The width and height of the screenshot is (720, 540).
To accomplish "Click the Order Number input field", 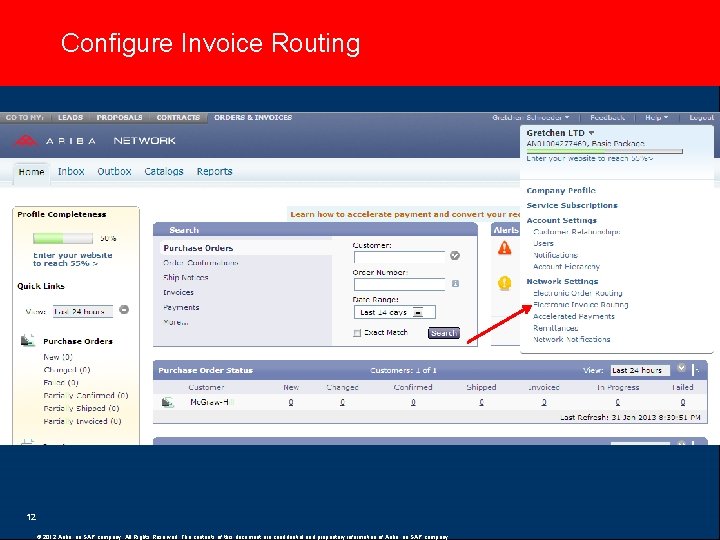I will point(399,285).
